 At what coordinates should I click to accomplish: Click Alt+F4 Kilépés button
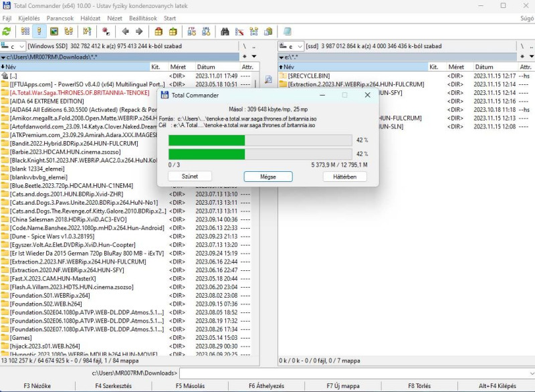[497, 386]
